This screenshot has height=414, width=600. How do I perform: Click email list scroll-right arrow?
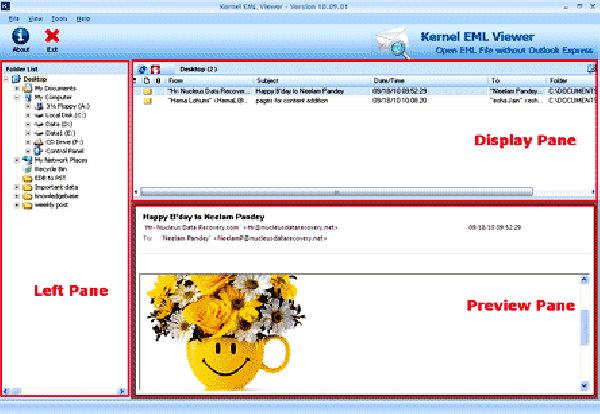[593, 192]
